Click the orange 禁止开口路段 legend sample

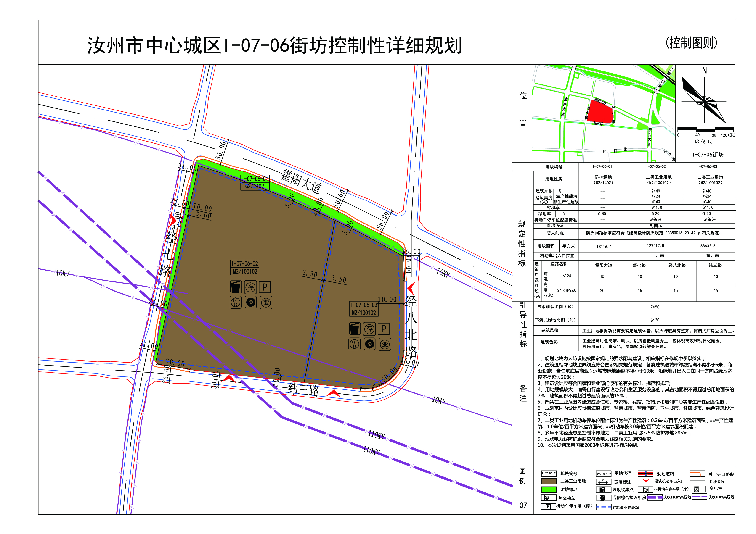click(x=697, y=474)
